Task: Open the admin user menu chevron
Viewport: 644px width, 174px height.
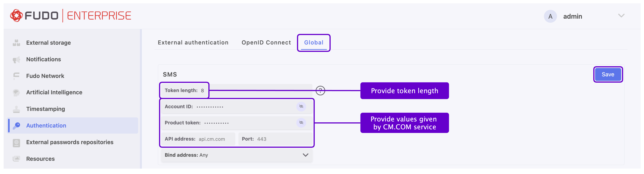Action: point(621,16)
